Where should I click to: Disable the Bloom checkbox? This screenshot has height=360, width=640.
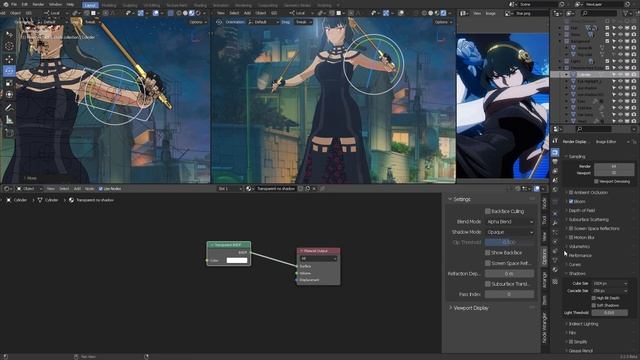tap(571, 202)
